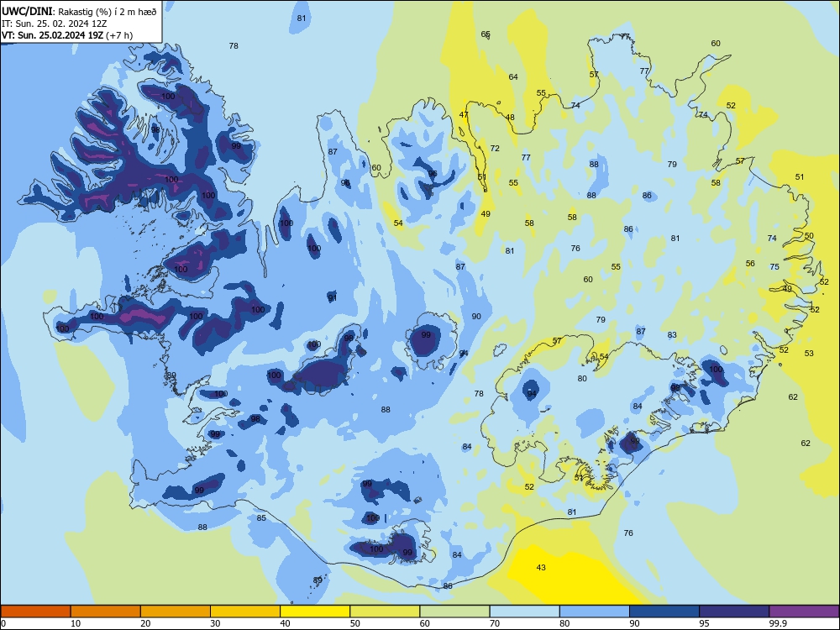Click the humidity value 43 offshore
Viewport: 840px width, 630px height.
(x=541, y=567)
